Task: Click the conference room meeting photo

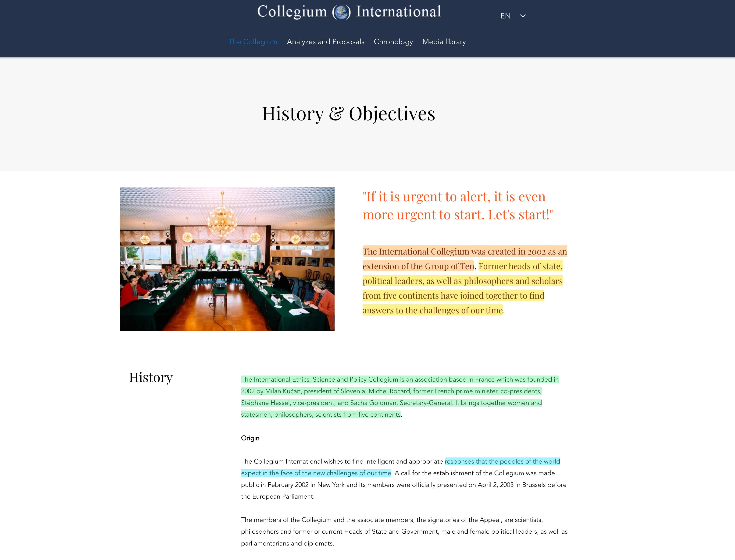Action: coord(227,259)
